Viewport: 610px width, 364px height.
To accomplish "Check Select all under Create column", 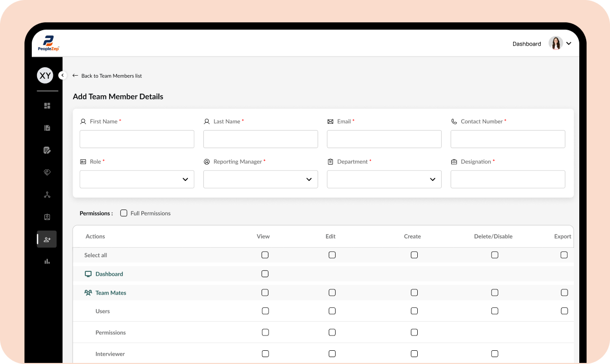I will click(414, 255).
